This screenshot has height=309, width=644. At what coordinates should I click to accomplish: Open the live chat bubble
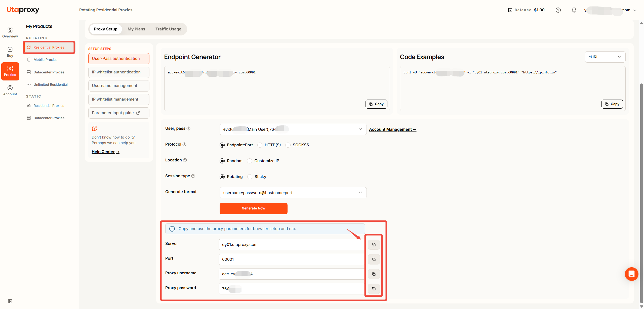631,274
